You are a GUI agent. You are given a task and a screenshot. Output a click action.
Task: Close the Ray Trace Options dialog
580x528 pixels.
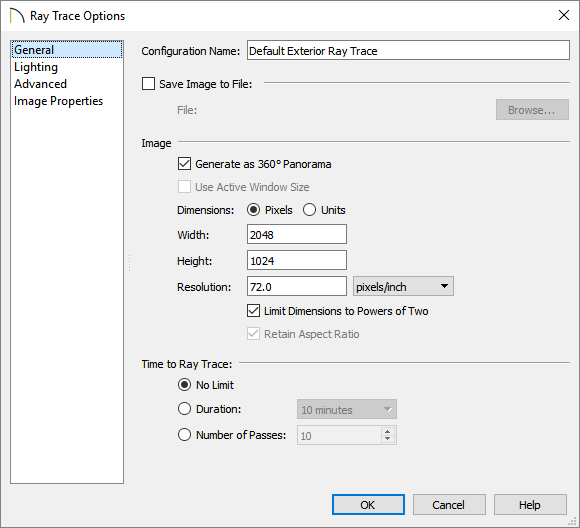click(564, 15)
